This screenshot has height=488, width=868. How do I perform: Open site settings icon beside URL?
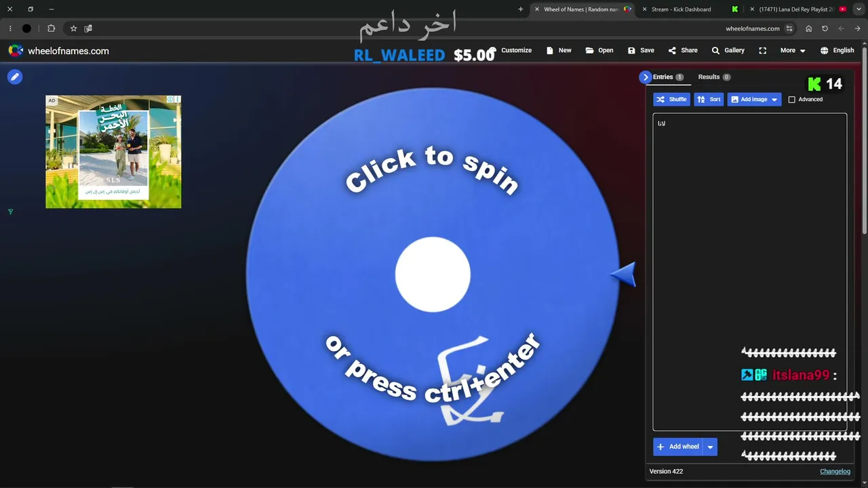click(x=789, y=28)
